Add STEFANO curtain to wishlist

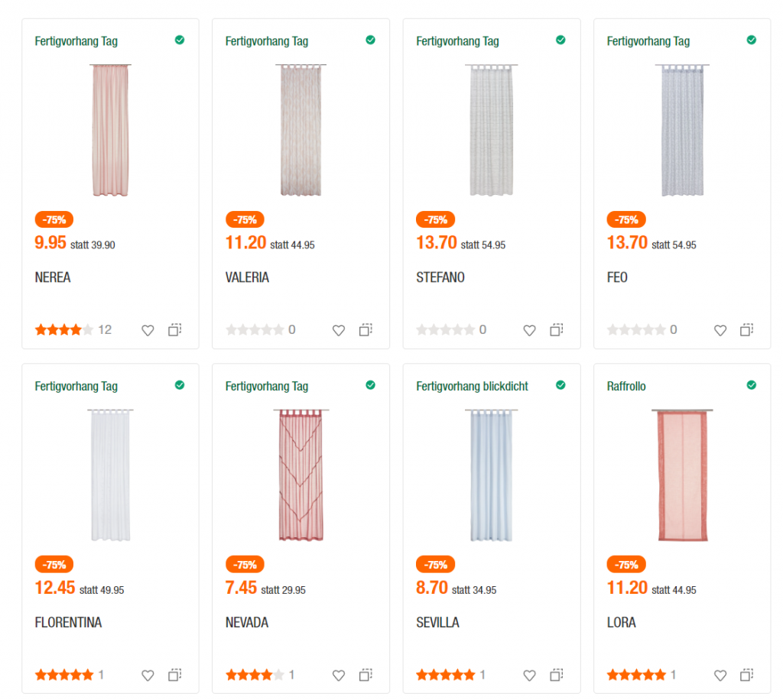click(529, 330)
